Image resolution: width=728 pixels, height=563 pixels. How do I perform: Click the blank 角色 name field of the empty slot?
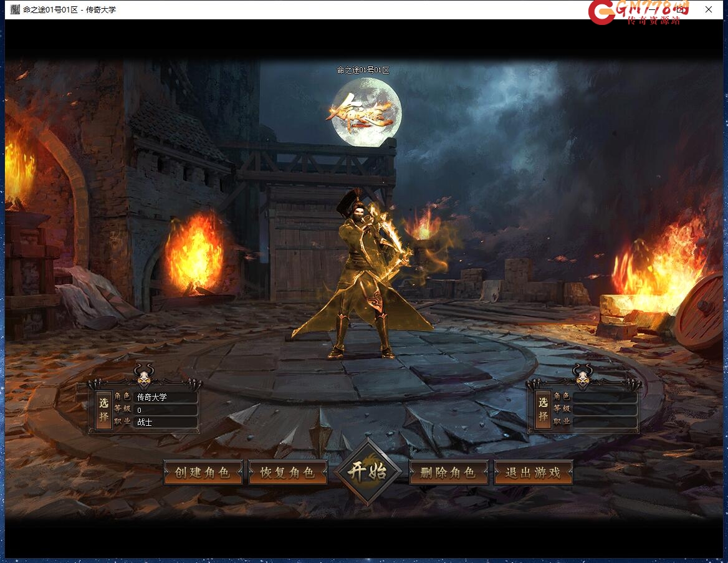tap(605, 397)
